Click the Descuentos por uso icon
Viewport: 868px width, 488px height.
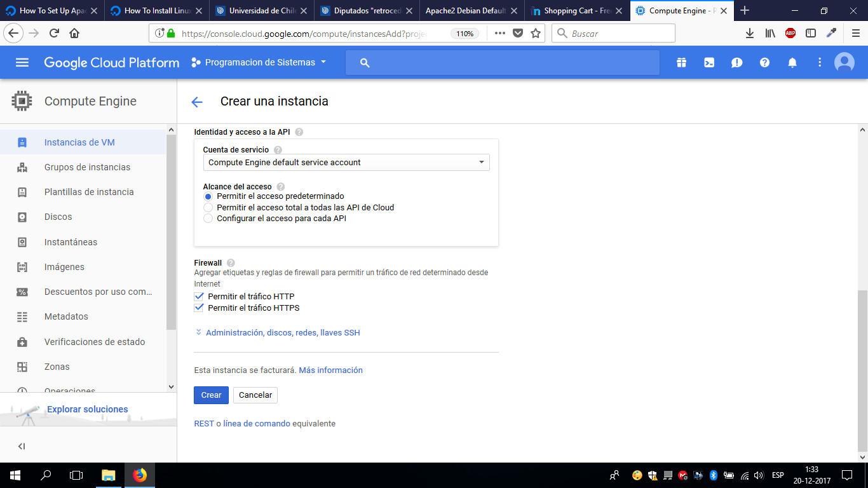(x=22, y=292)
